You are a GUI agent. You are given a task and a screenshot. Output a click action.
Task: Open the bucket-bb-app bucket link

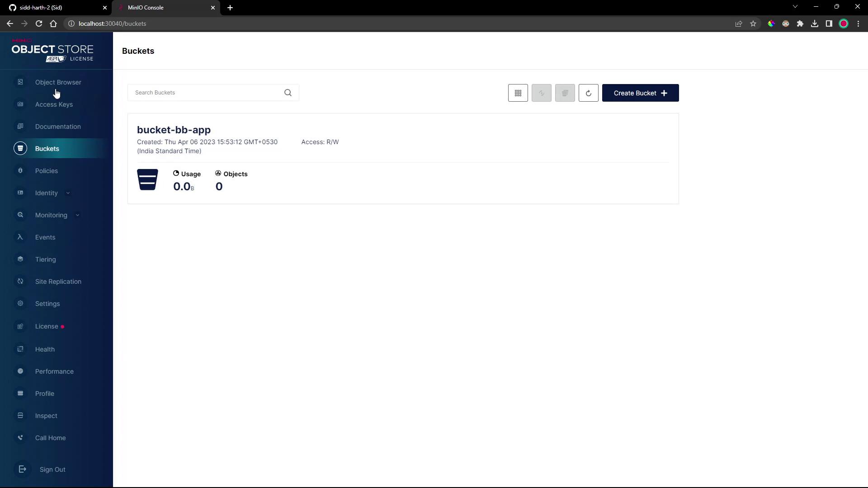174,130
